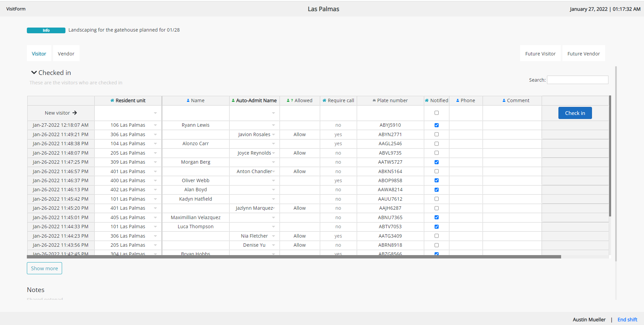Open Resident unit dropdown in New visitor row

(x=155, y=113)
